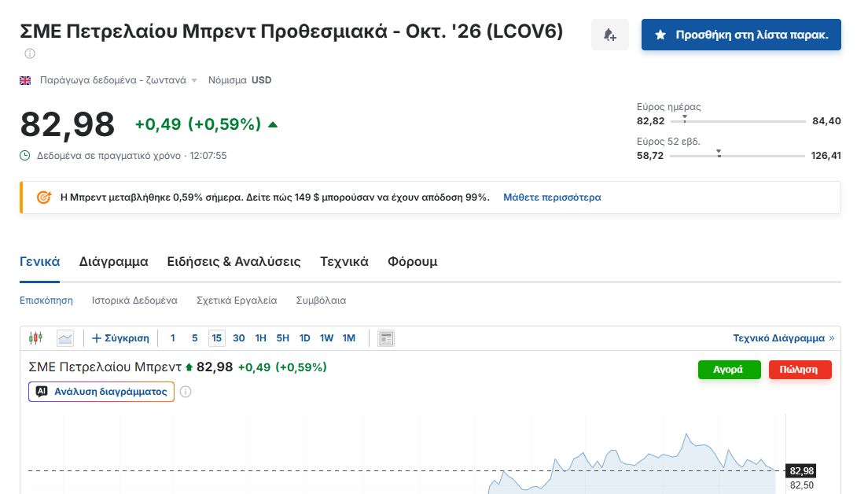Open Συμβόλαια sub-tab
868x494 pixels.
pos(321,300)
